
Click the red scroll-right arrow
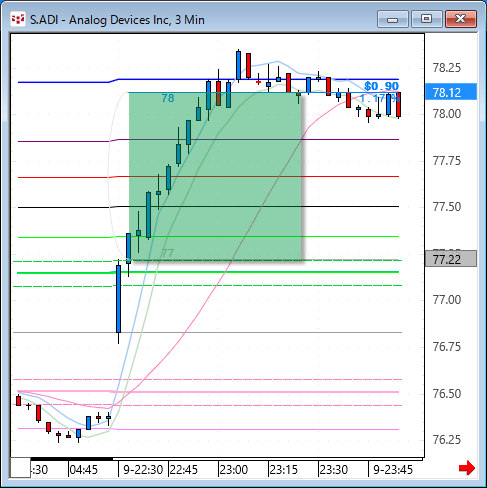coord(467,468)
